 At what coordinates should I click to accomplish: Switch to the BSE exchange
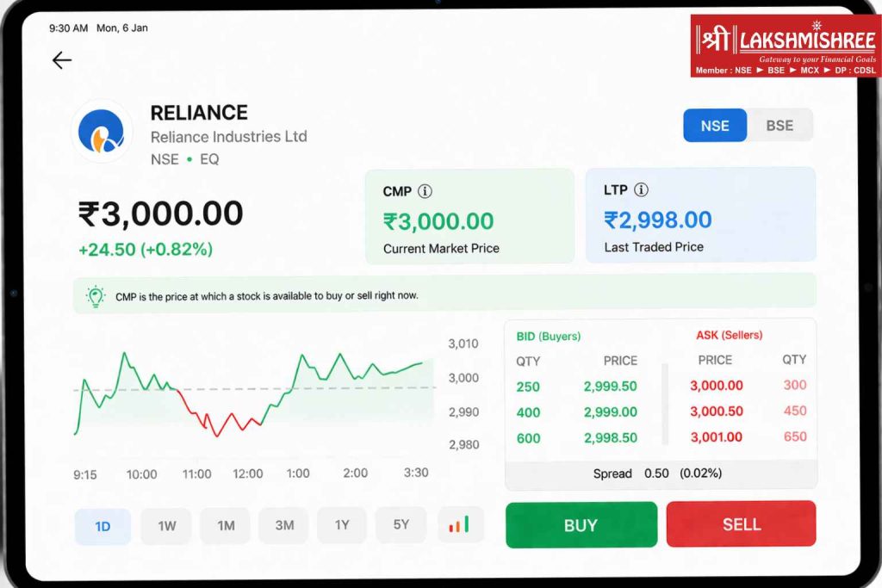[x=780, y=126]
